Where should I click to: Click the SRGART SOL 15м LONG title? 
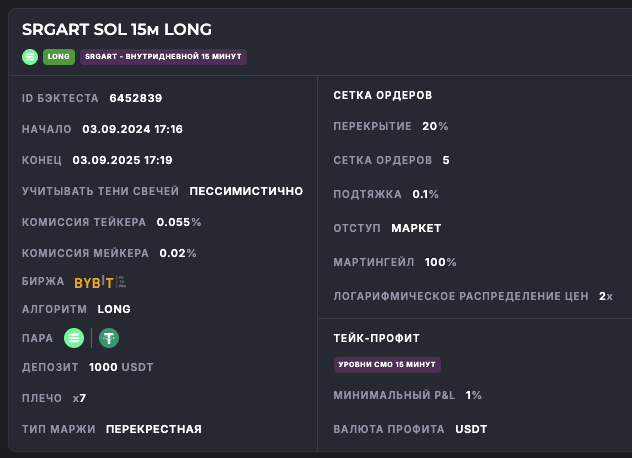pyautogui.click(x=116, y=30)
